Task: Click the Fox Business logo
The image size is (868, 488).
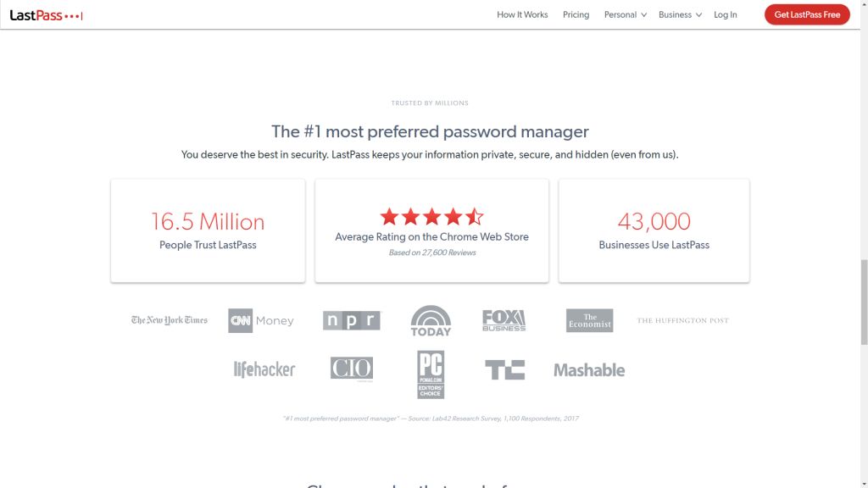Action: [504, 320]
